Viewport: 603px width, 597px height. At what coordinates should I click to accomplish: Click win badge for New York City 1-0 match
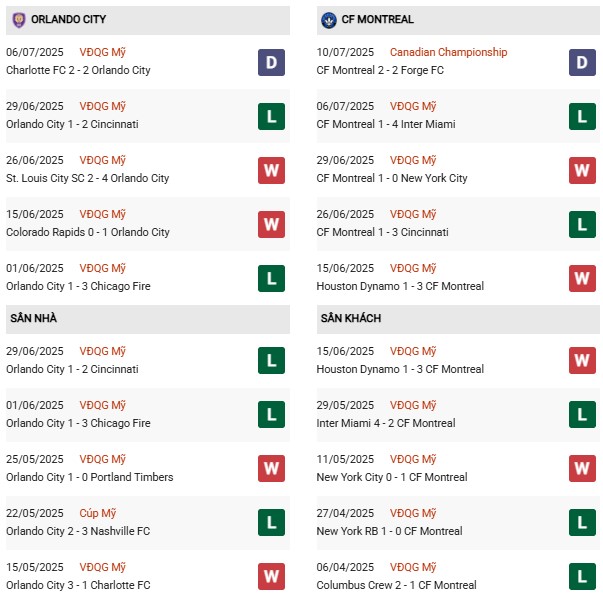(582, 170)
